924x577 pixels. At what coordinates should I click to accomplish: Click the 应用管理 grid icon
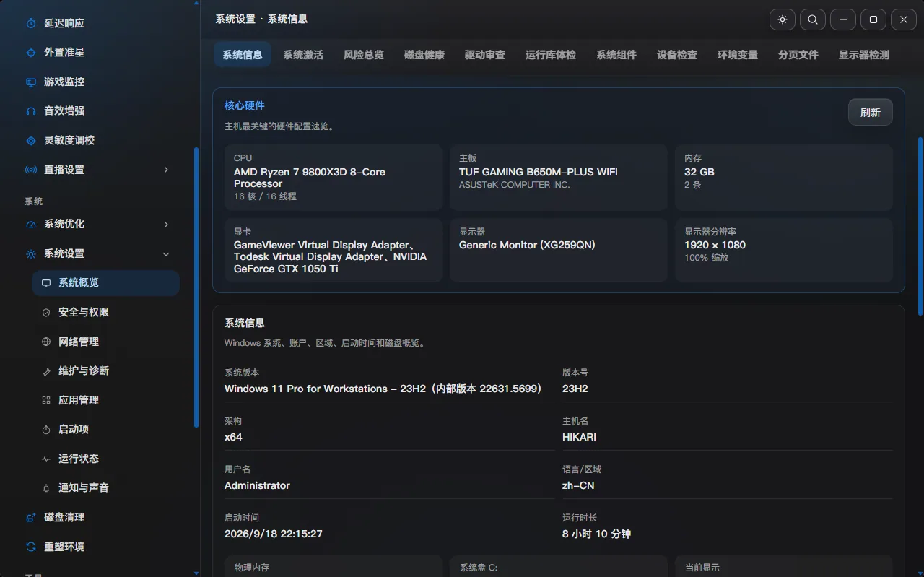tap(46, 400)
